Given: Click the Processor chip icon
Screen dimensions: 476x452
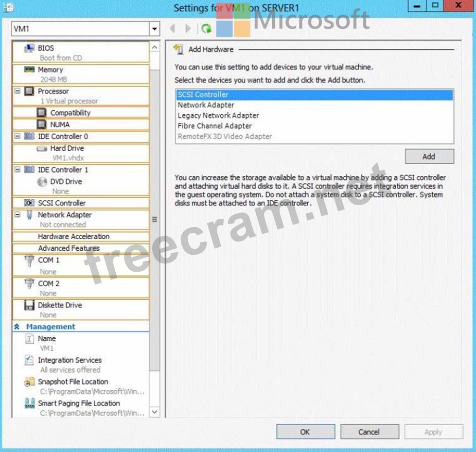Looking at the screenshot, I should click(x=29, y=91).
